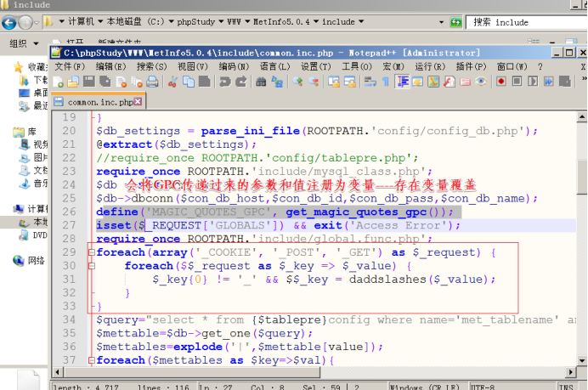The width and height of the screenshot is (588, 390).
Task: Open the 编码(N) menu
Action: pyautogui.click(x=234, y=67)
